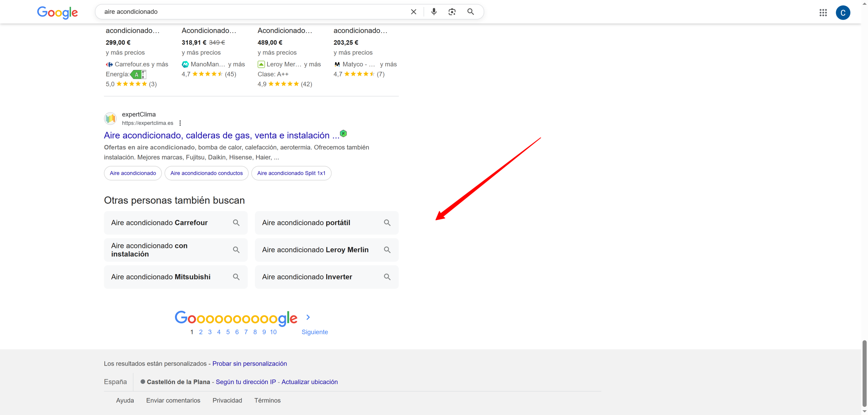Open the expertClima search result link
The height and width of the screenshot is (415, 868).
219,135
